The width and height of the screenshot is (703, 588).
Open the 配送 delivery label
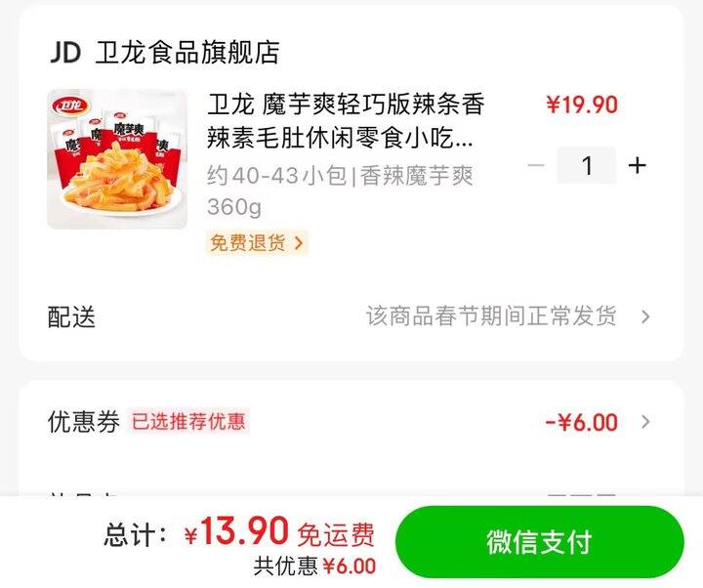(71, 316)
